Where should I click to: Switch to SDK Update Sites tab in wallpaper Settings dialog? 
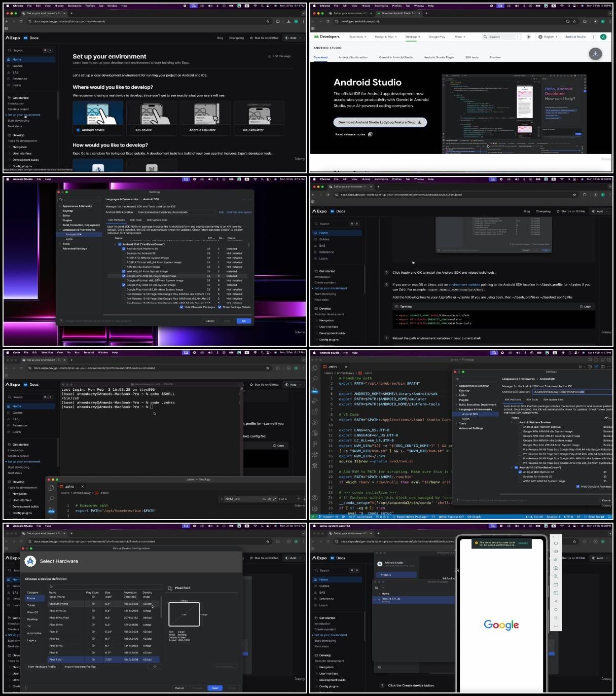[x=157, y=220]
